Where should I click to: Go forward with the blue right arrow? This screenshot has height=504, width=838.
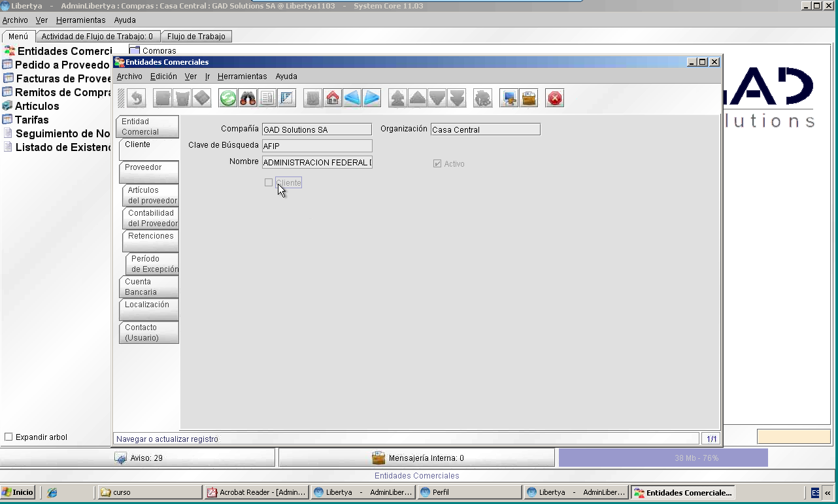[x=372, y=98]
